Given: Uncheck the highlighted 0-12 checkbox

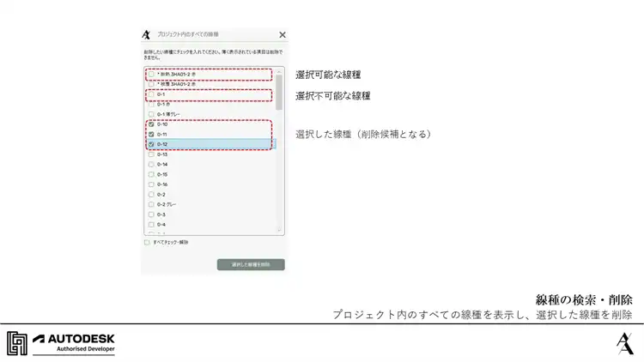Looking at the screenshot, I should click(151, 144).
